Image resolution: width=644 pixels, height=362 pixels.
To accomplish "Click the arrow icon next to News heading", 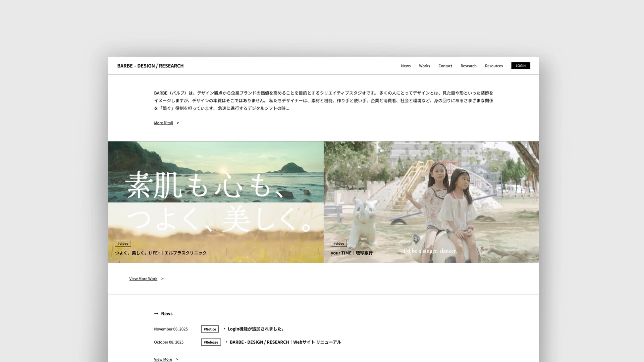I will (x=156, y=313).
